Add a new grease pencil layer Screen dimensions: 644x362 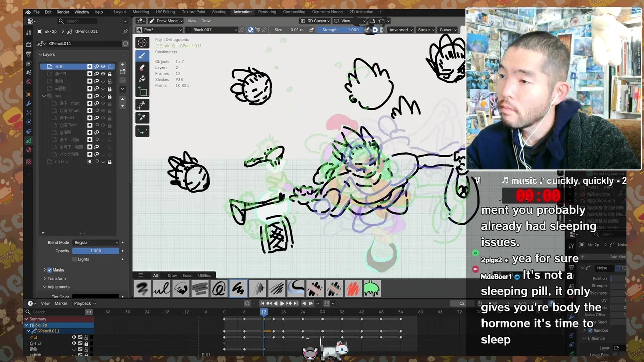[x=122, y=66]
